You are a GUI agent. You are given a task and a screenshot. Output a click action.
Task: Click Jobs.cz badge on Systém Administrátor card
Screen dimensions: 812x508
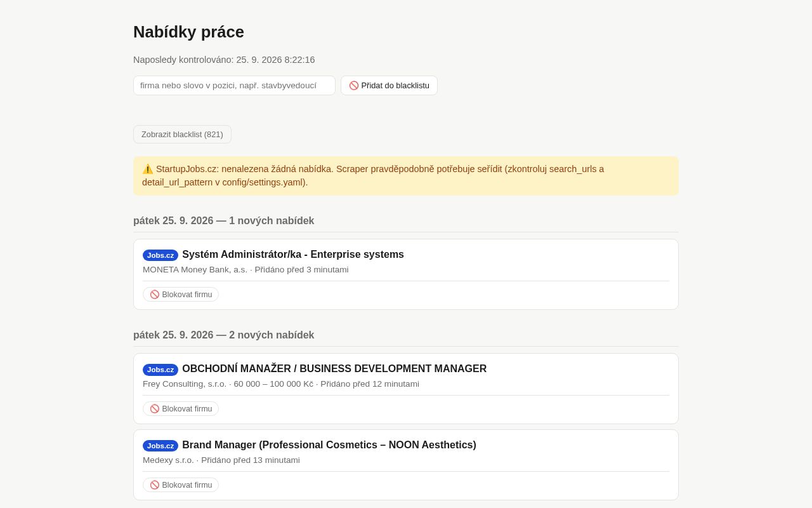160,255
